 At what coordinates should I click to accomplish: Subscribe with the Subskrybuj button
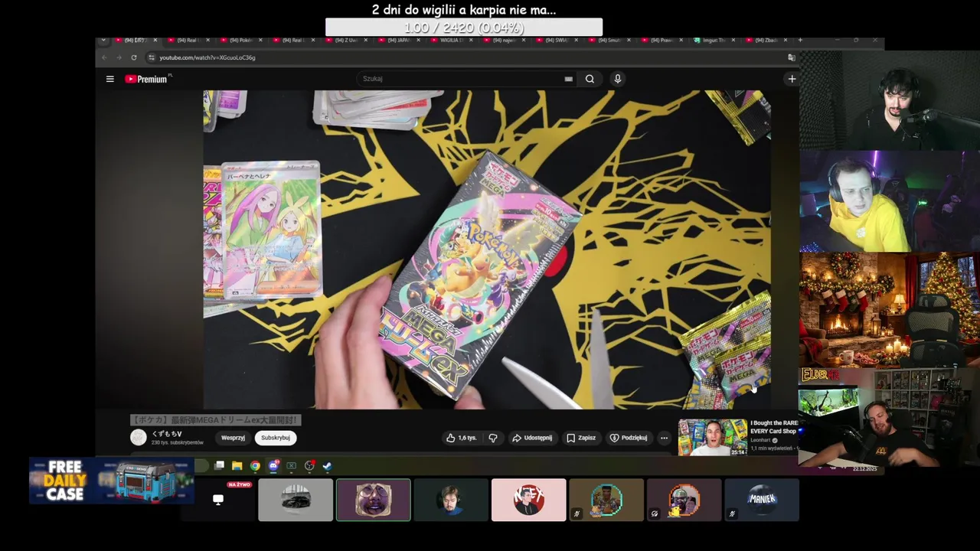[x=276, y=438]
